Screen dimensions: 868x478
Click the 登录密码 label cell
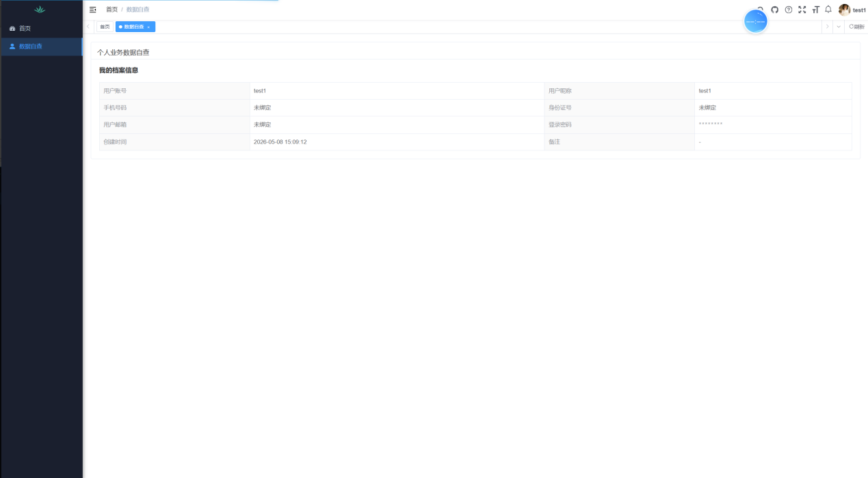pyautogui.click(x=619, y=125)
